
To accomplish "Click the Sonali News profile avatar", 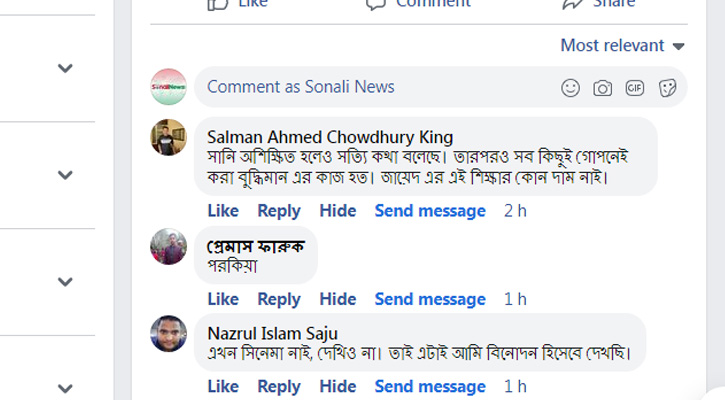I will coord(168,87).
